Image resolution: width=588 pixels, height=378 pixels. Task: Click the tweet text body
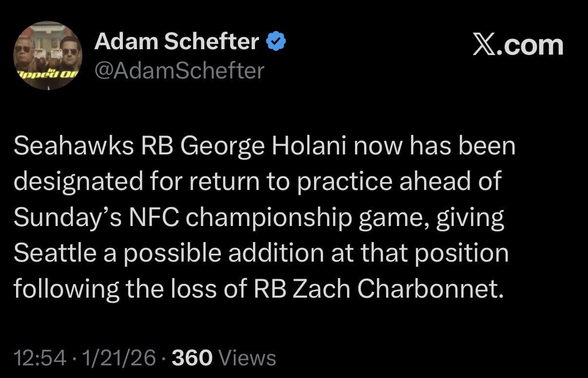click(x=263, y=217)
